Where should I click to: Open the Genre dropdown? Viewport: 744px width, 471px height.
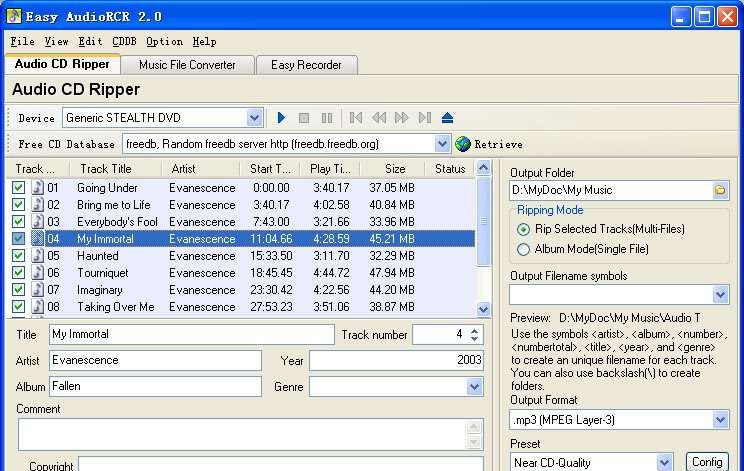[474, 387]
